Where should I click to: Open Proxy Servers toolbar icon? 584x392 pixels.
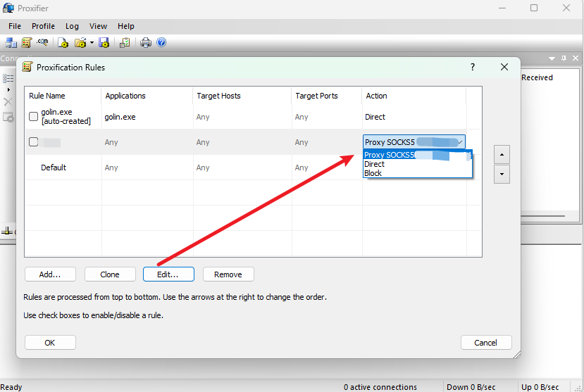pos(11,43)
